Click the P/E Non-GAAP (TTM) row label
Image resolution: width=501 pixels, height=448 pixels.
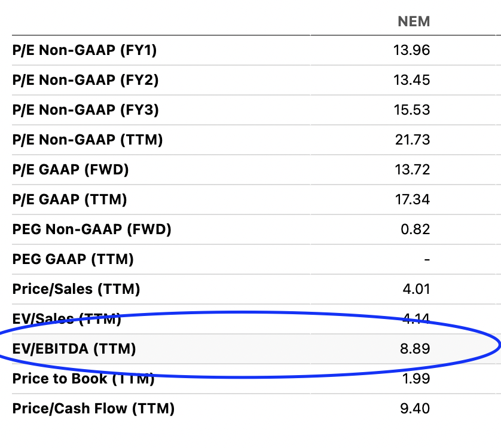(87, 140)
